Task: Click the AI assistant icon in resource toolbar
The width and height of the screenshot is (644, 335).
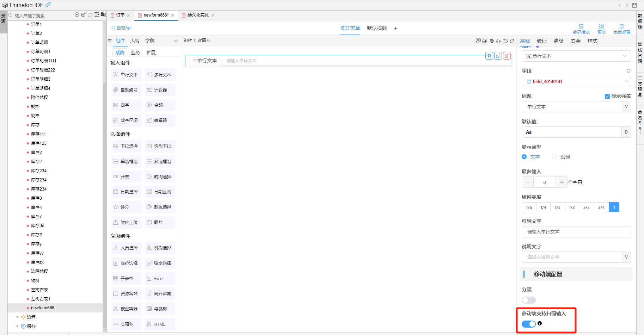Action: (77, 15)
